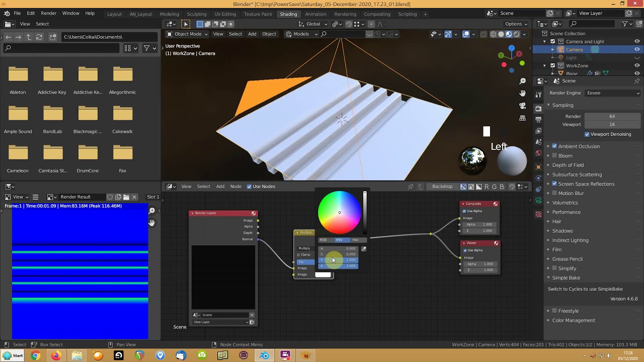Open the View Layer properties tab

(538, 131)
